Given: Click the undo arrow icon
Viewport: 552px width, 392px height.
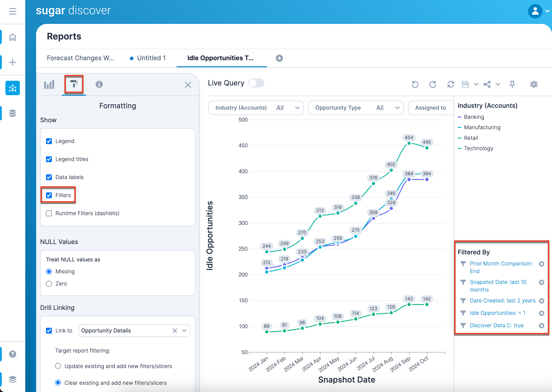Looking at the screenshot, I should [415, 84].
